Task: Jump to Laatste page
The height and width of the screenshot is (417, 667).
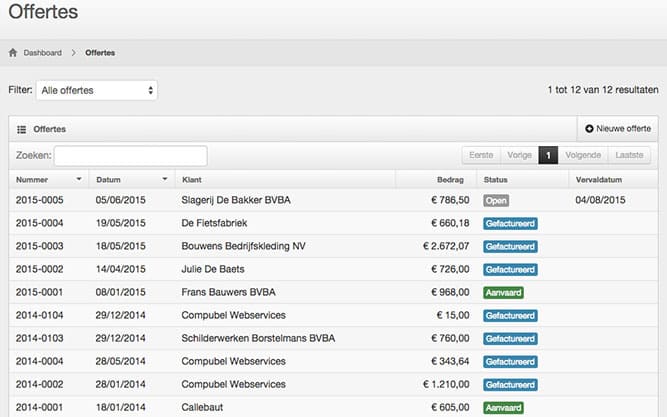Action: click(x=630, y=156)
